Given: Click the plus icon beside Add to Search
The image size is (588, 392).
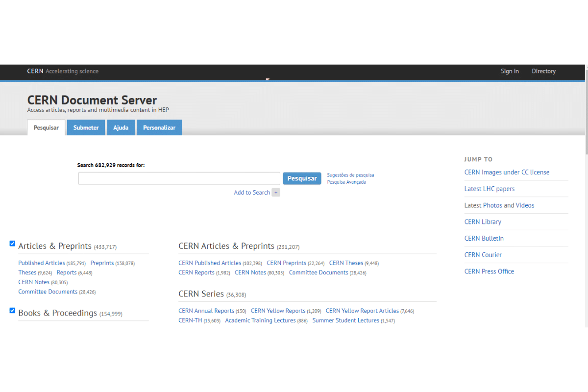Looking at the screenshot, I should click(276, 193).
